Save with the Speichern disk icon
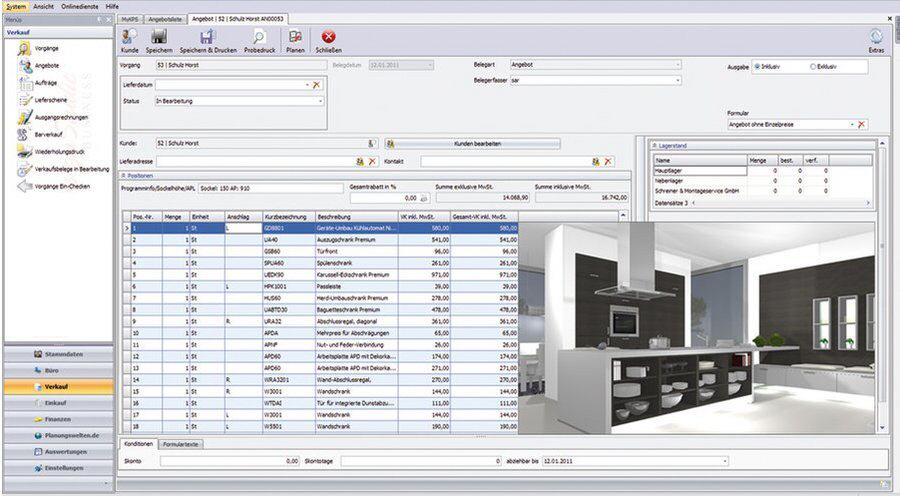Image resolution: width=900 pixels, height=498 pixels. click(x=159, y=38)
